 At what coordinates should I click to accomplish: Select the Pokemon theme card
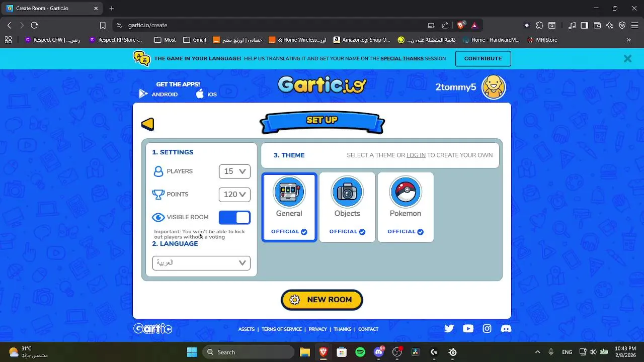406,207
